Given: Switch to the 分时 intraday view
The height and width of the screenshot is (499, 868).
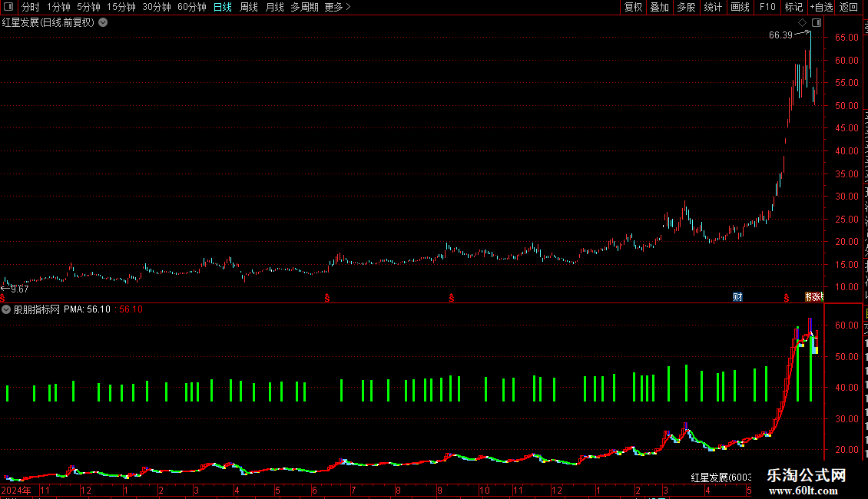Looking at the screenshot, I should click(x=31, y=7).
